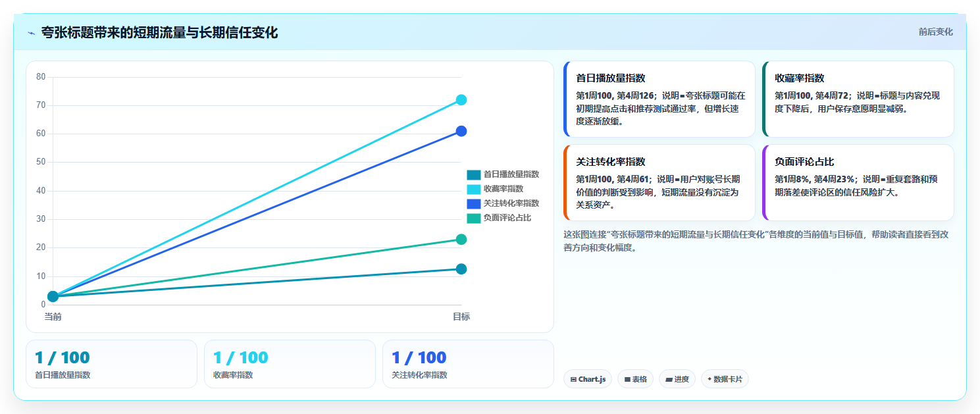Viewport: 980px width, 414px height.
Task: Hide 首日播放量指数 series via legend label
Action: click(x=511, y=175)
